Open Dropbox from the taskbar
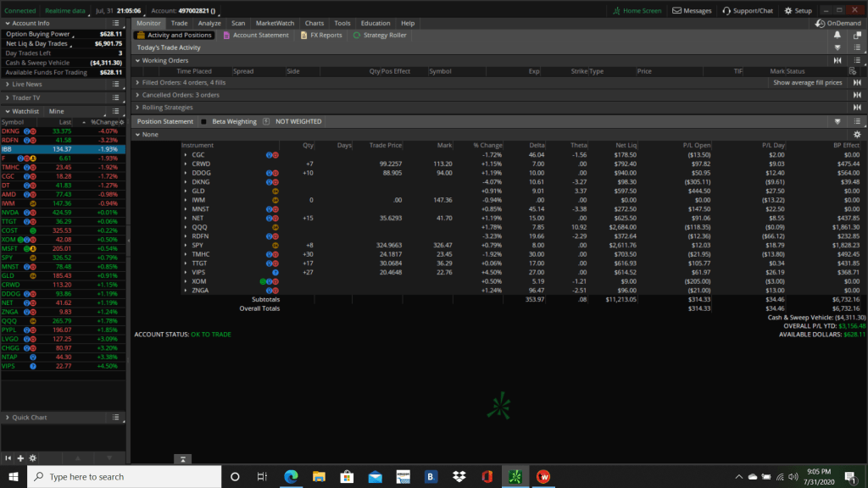This screenshot has height=488, width=868. 459,477
